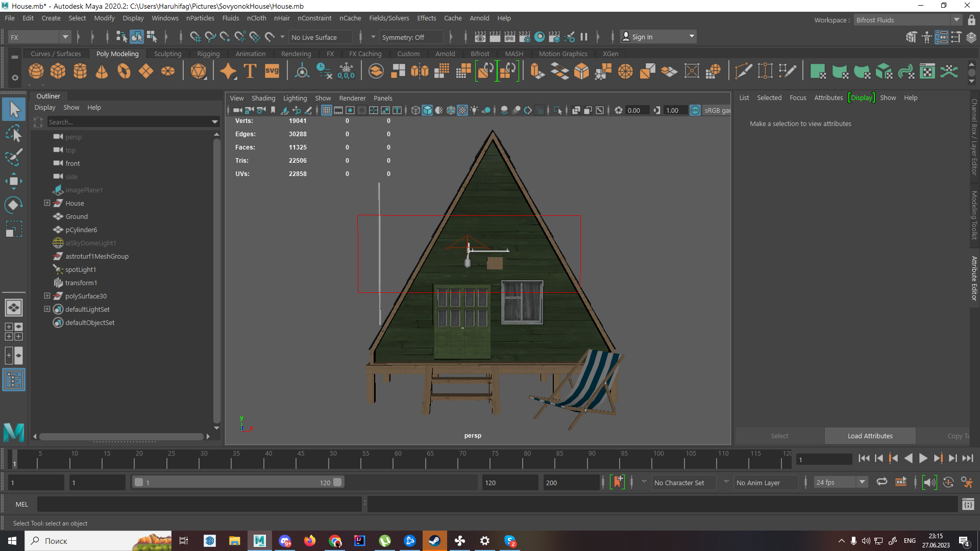
Task: Expand the House node in Outliner
Action: click(47, 203)
